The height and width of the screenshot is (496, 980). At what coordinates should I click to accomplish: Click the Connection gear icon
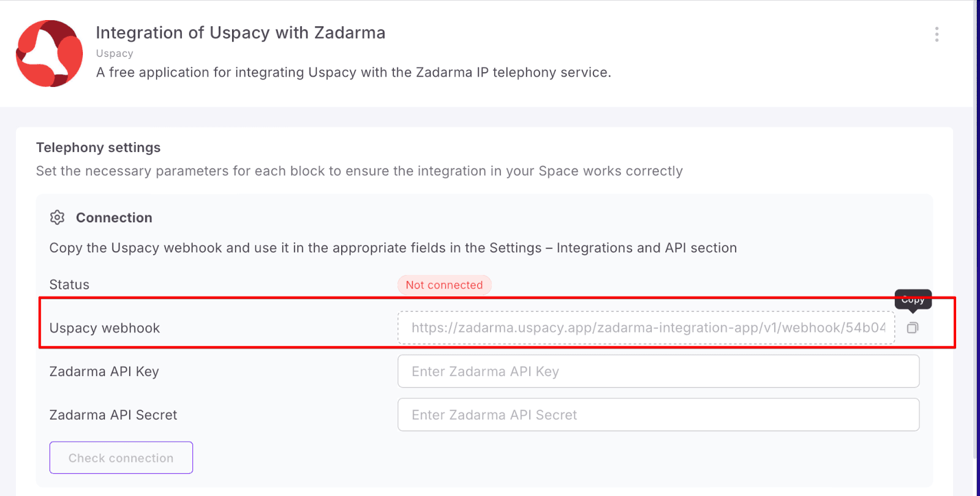[57, 217]
